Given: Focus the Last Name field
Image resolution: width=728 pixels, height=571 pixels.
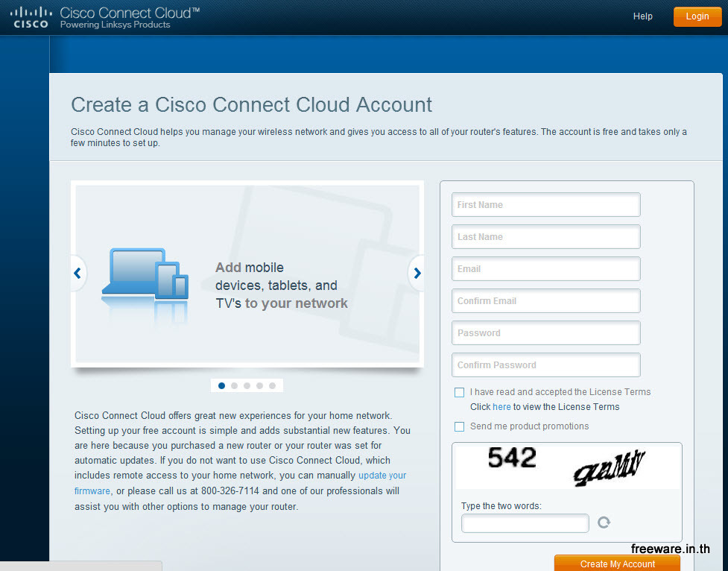Looking at the screenshot, I should point(546,237).
